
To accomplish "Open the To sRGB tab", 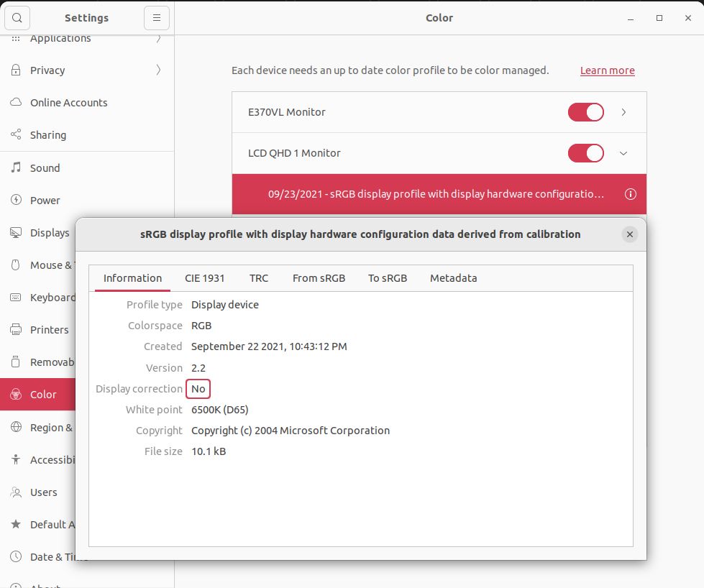I will [x=388, y=278].
